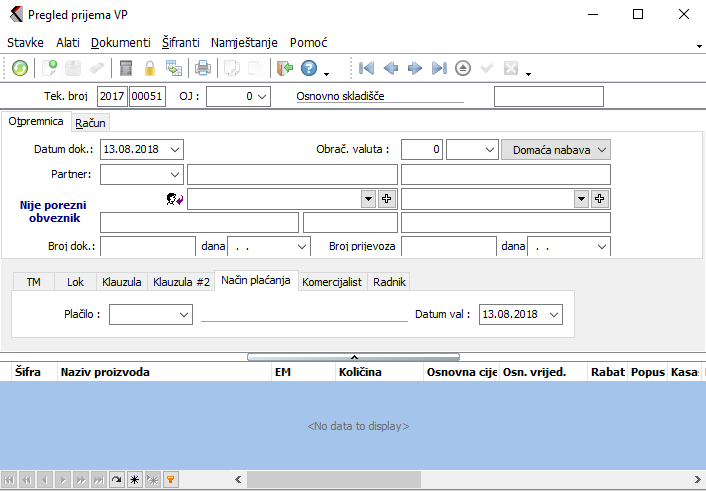Viewport: 706px width, 491px height.
Task: Click the new document icon
Action: point(50,69)
